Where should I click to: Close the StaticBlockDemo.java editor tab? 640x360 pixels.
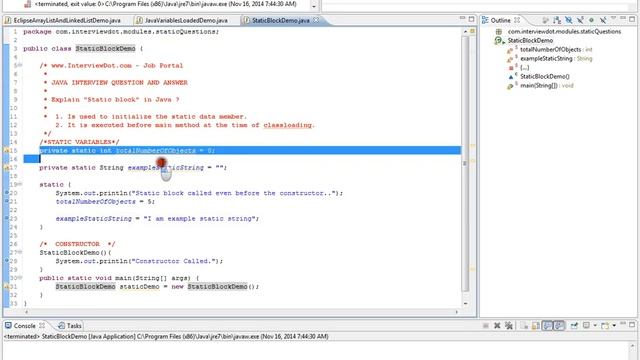[x=316, y=20]
